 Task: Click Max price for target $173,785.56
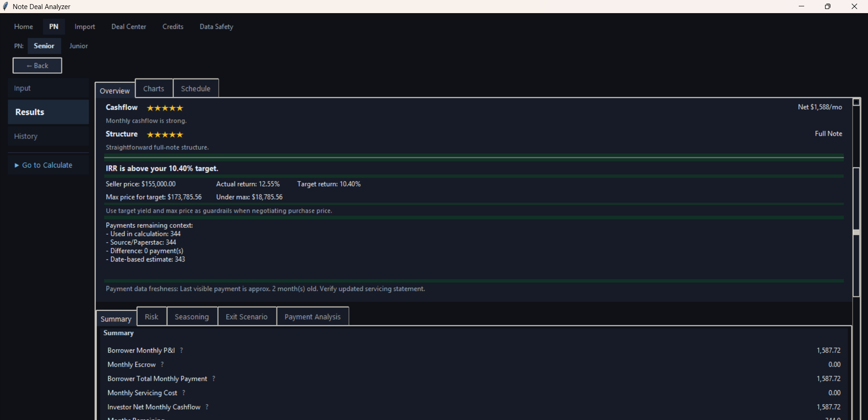tap(154, 197)
